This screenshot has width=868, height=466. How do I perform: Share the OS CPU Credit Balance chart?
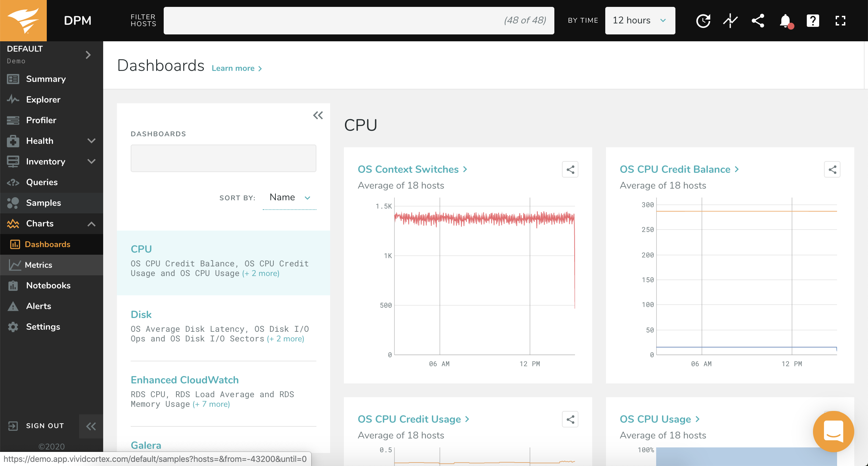[x=832, y=169]
